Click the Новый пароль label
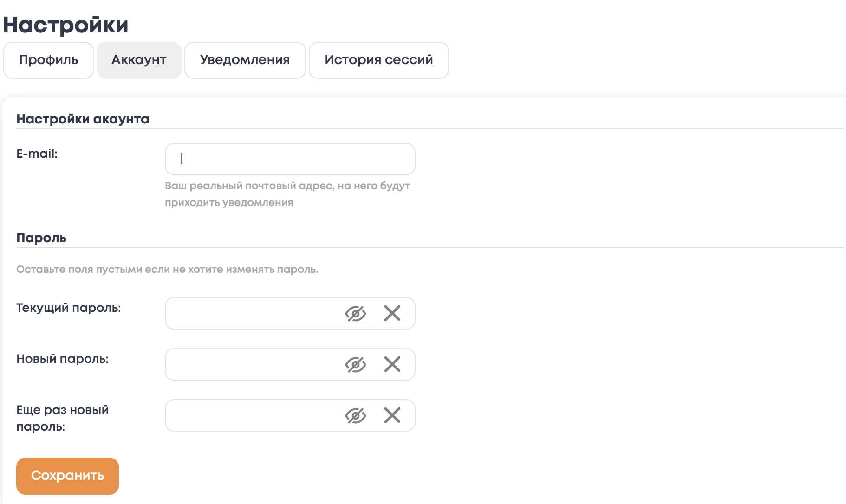 [63, 359]
